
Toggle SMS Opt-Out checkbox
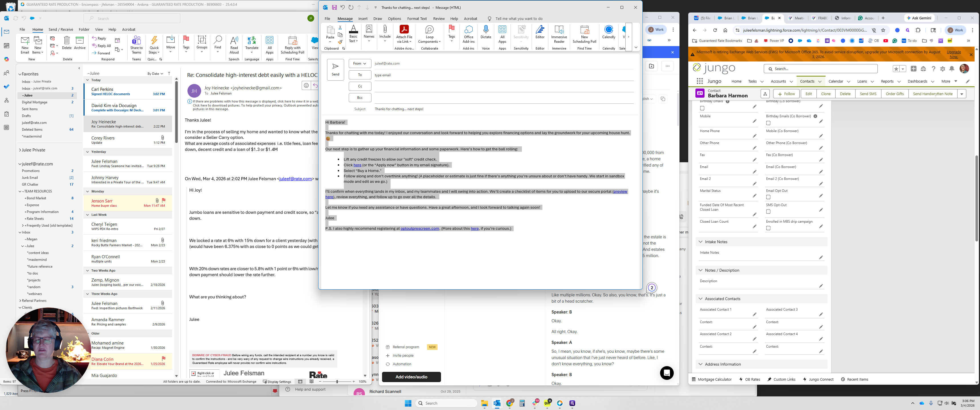point(768,212)
